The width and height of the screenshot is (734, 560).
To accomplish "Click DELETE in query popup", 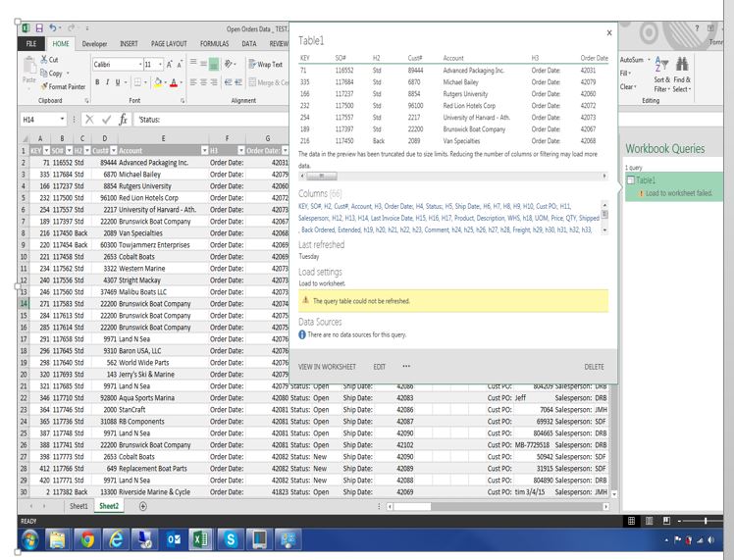I will (x=594, y=367).
